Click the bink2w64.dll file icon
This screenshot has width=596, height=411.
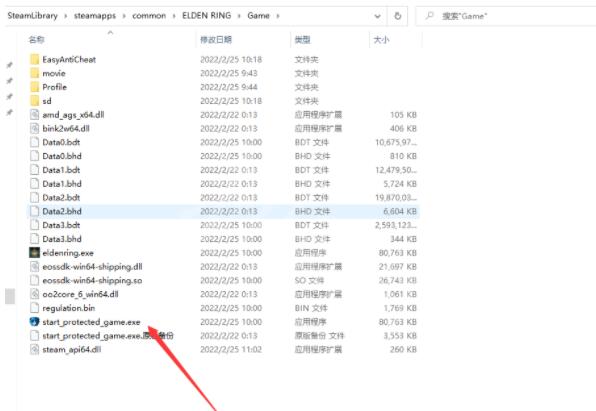click(x=35, y=129)
